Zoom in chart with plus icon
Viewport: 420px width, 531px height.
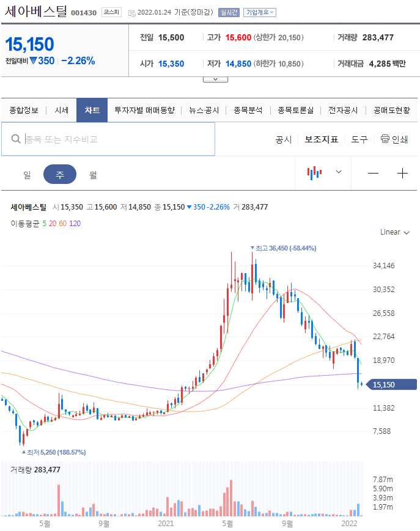point(402,174)
